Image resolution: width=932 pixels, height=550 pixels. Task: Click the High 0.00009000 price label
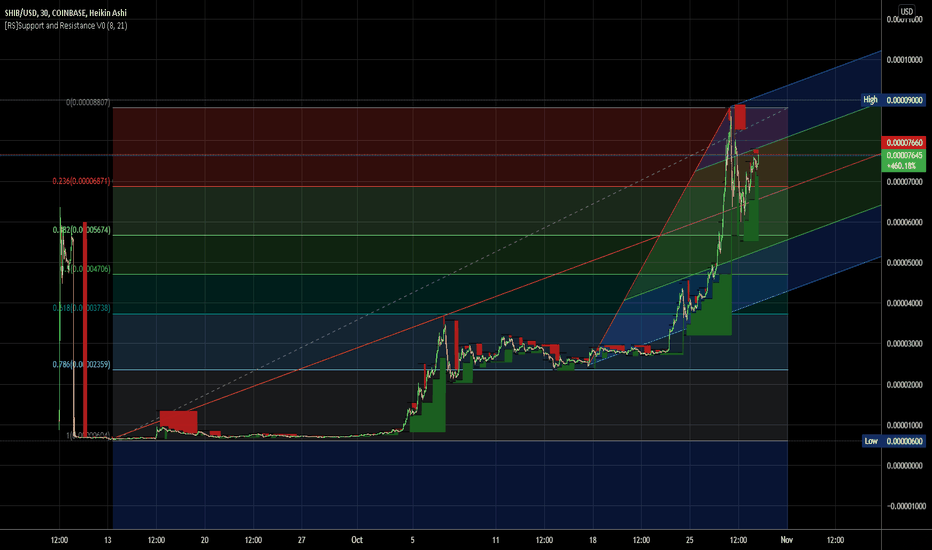click(x=894, y=100)
